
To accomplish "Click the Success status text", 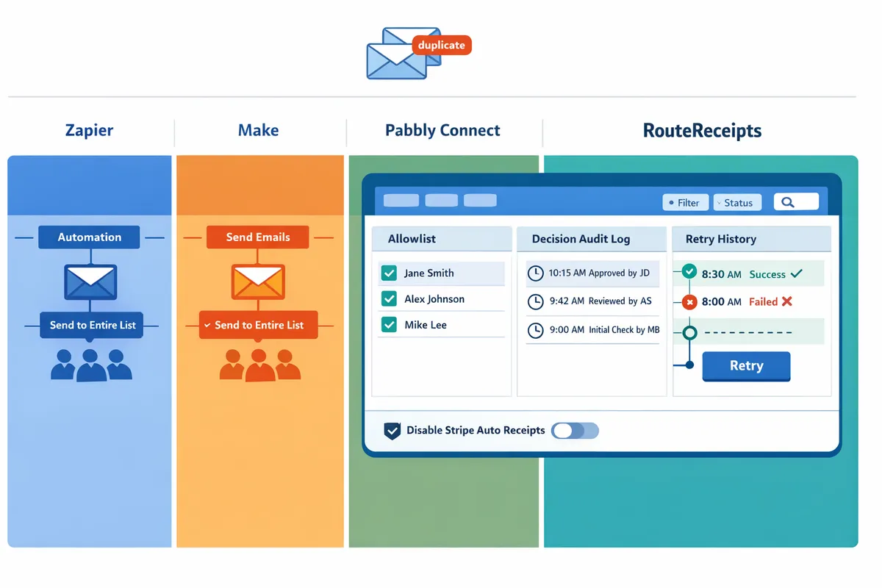I will 767,274.
